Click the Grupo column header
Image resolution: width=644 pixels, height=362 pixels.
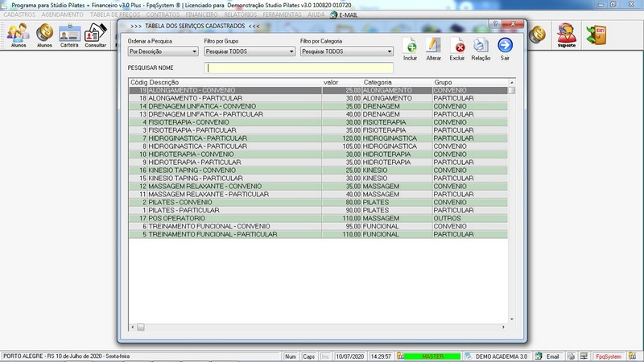[x=470, y=82]
